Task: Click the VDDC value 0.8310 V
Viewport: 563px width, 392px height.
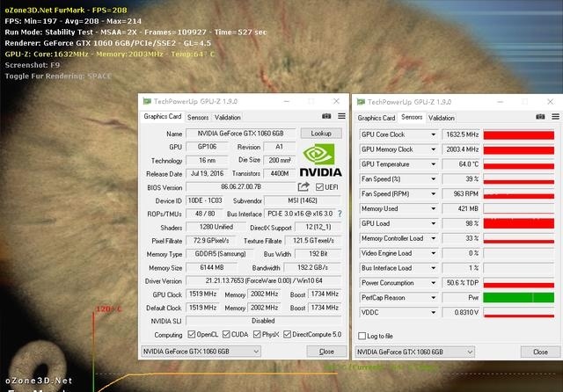Action: (461, 312)
